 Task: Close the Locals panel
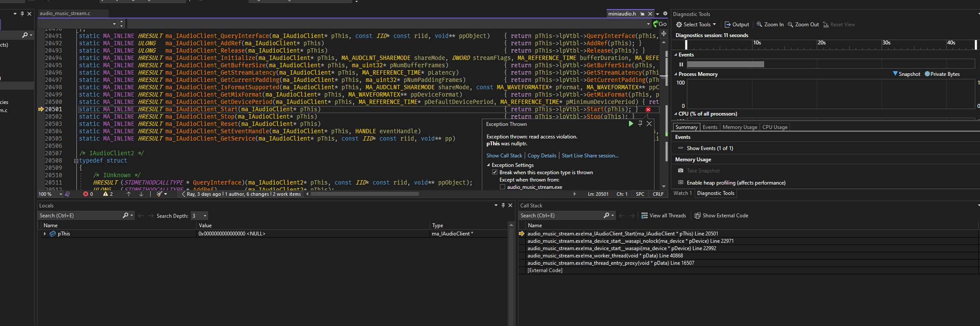(x=510, y=205)
